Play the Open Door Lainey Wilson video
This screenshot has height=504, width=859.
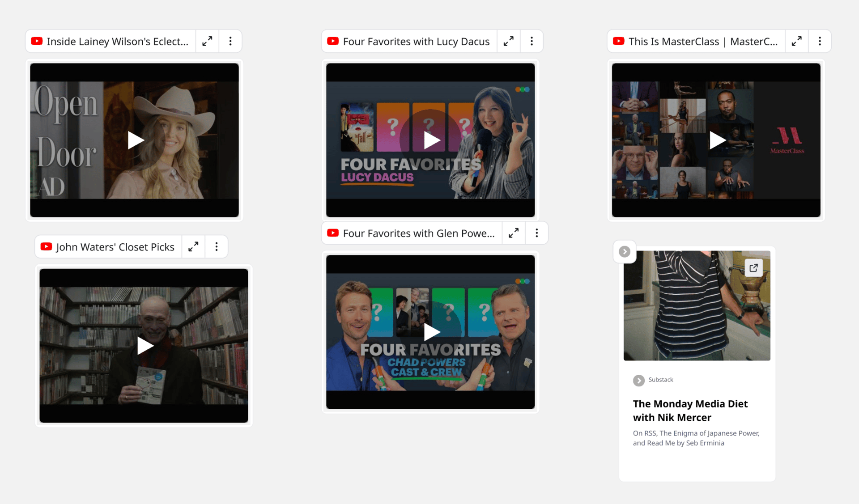[135, 140]
